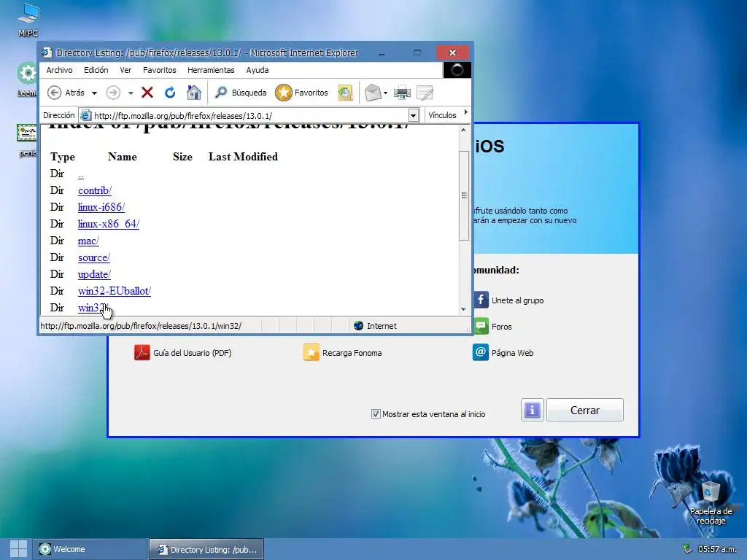
Task: Open Recarga Fonoma in Welcome window
Action: point(342,353)
